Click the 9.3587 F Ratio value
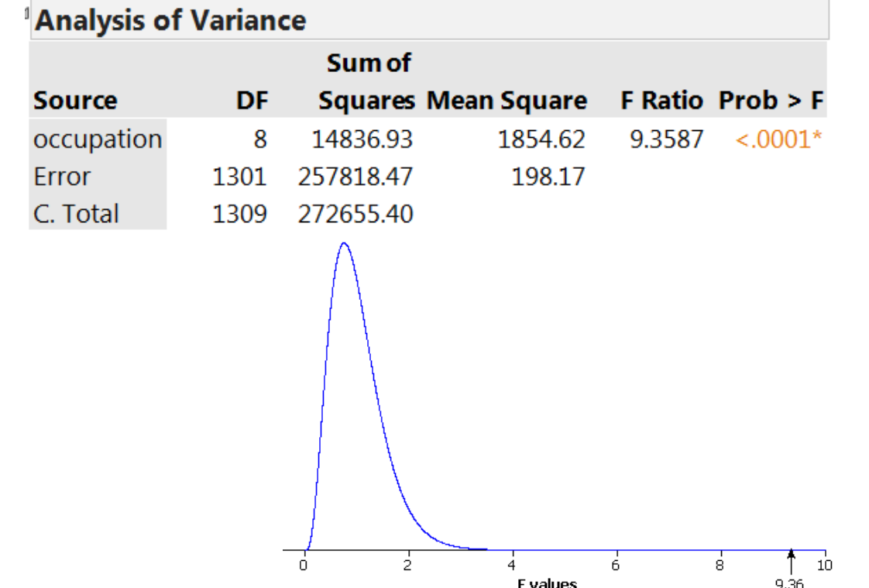 tap(666, 139)
